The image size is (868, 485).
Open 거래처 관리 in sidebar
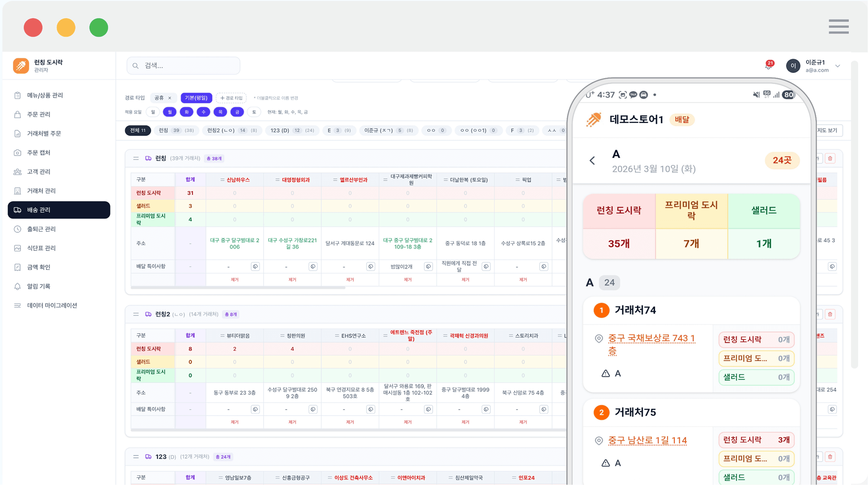tap(59, 191)
